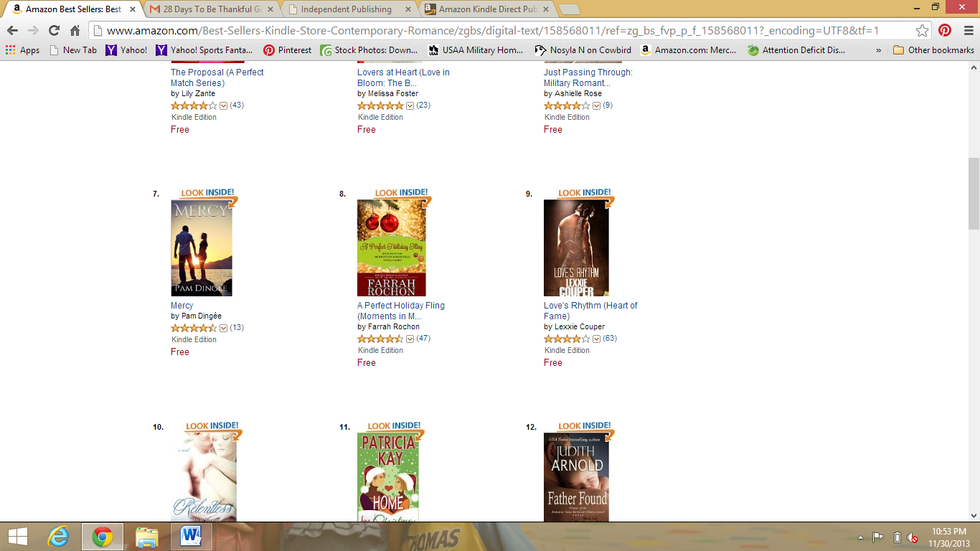This screenshot has height=551, width=980.
Task: Open the Pam Dingée author link
Action: (202, 316)
